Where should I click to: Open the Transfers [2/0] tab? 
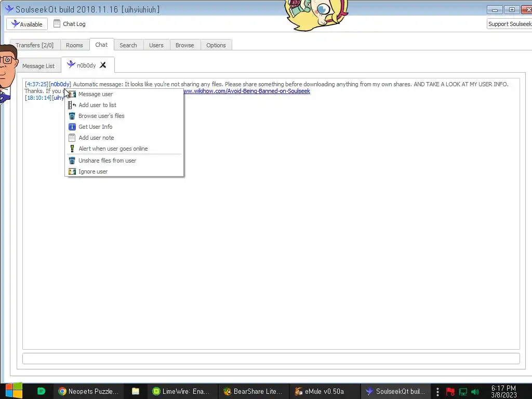point(35,45)
